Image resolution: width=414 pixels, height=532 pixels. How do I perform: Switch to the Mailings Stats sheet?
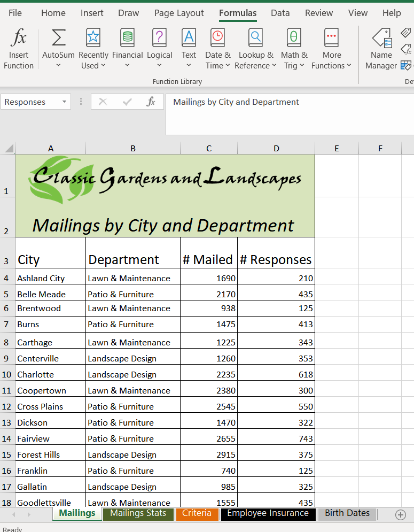[138, 513]
